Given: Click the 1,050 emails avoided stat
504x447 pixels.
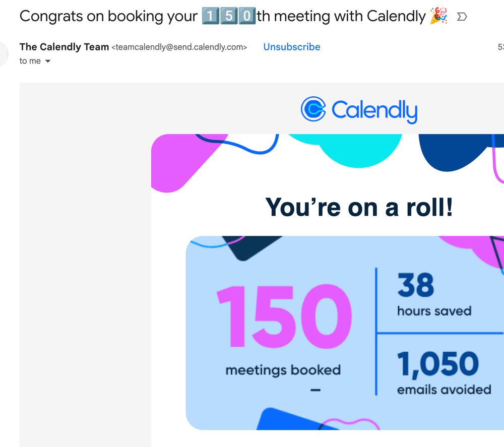Looking at the screenshot, I should click(x=444, y=373).
